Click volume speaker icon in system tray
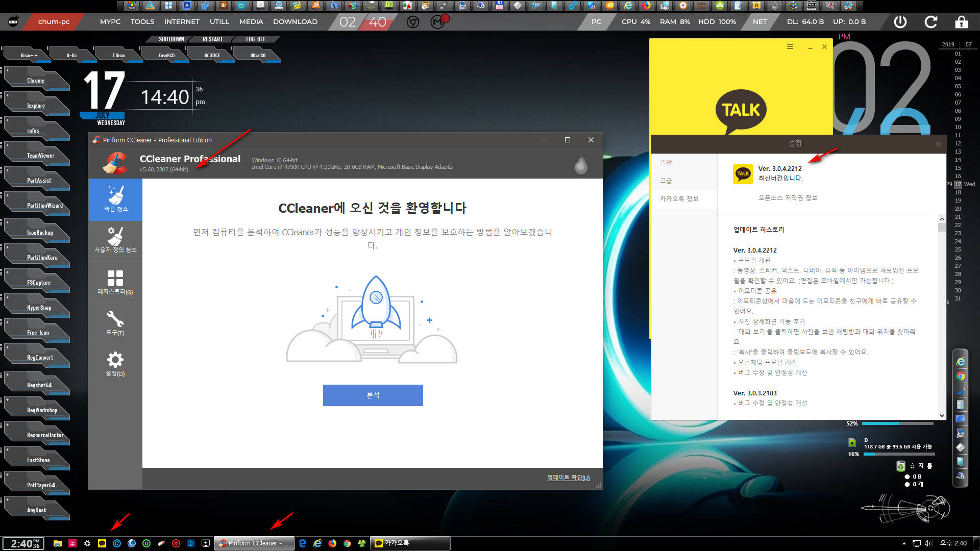 [x=928, y=543]
